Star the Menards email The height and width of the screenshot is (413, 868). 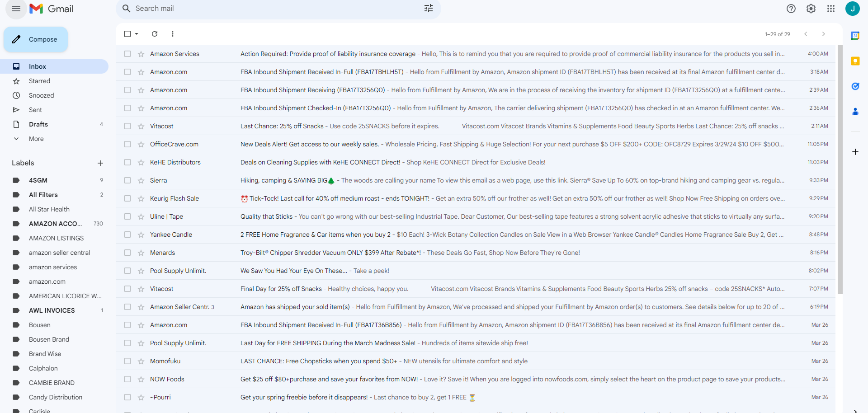click(x=141, y=253)
